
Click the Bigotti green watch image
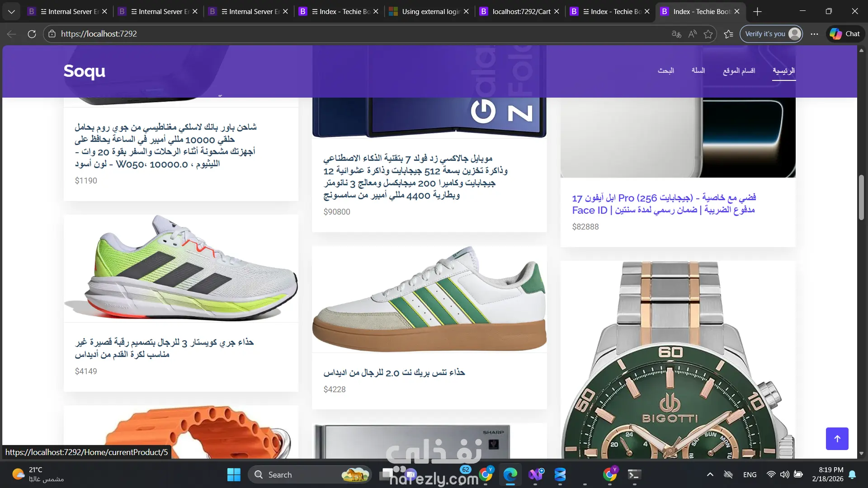[x=678, y=360]
